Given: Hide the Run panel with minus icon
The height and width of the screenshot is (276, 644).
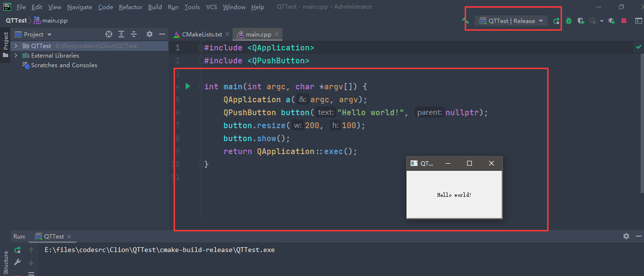Looking at the screenshot, I should (x=638, y=236).
